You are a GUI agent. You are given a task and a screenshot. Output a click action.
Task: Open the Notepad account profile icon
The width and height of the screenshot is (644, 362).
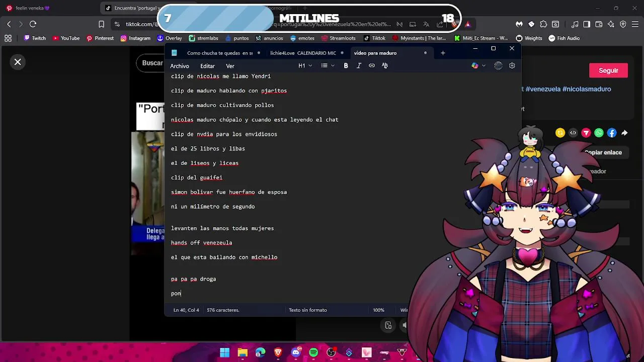pos(498,66)
